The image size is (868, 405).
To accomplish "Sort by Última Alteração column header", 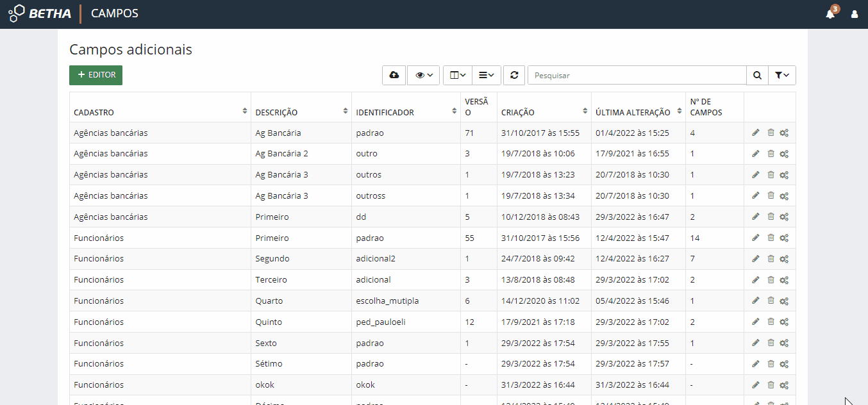I will (x=637, y=112).
